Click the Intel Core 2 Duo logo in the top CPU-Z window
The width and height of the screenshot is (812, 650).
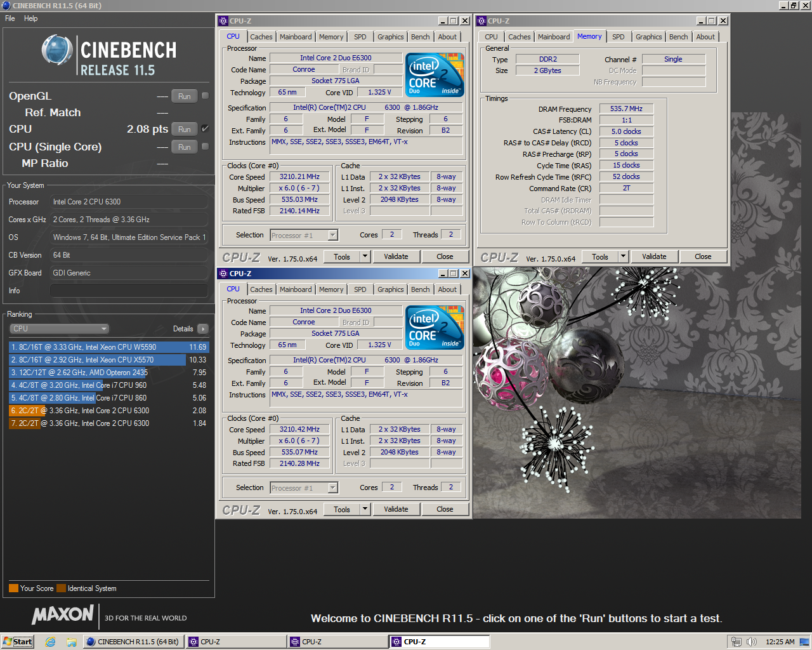[435, 75]
